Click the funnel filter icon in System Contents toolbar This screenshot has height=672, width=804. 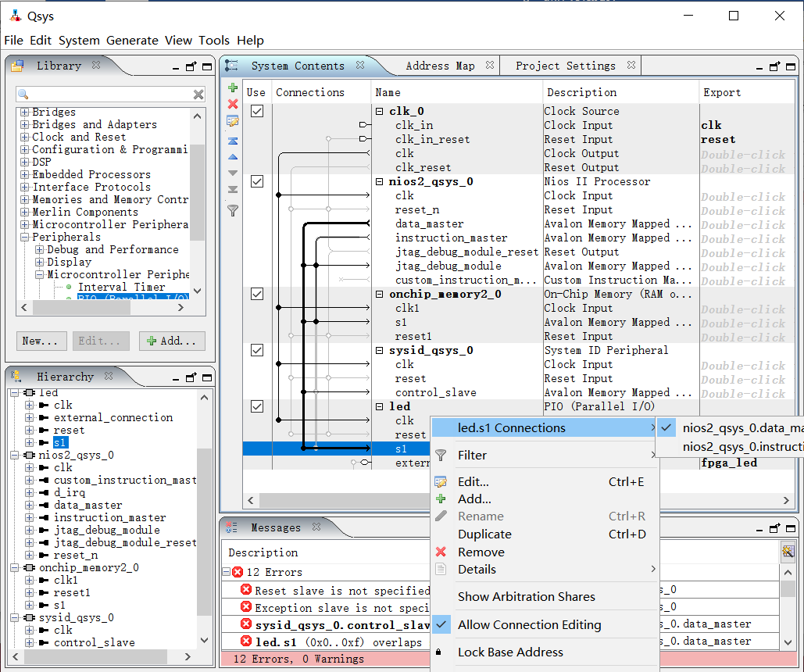pos(232,210)
